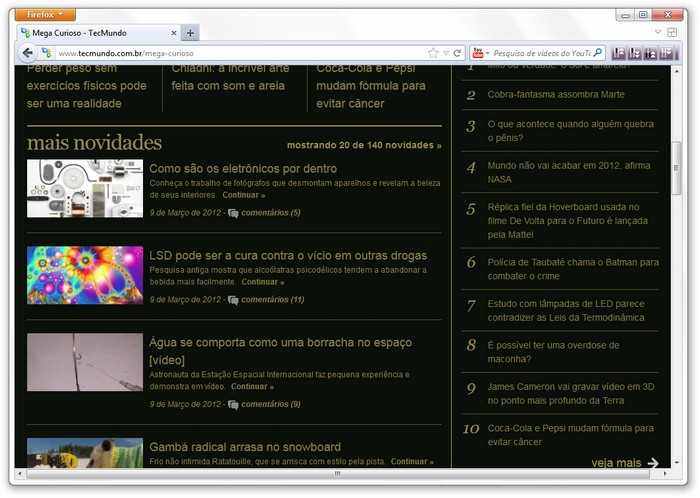
Task: Click the vertical scrollbar thumb
Action: pos(676,168)
